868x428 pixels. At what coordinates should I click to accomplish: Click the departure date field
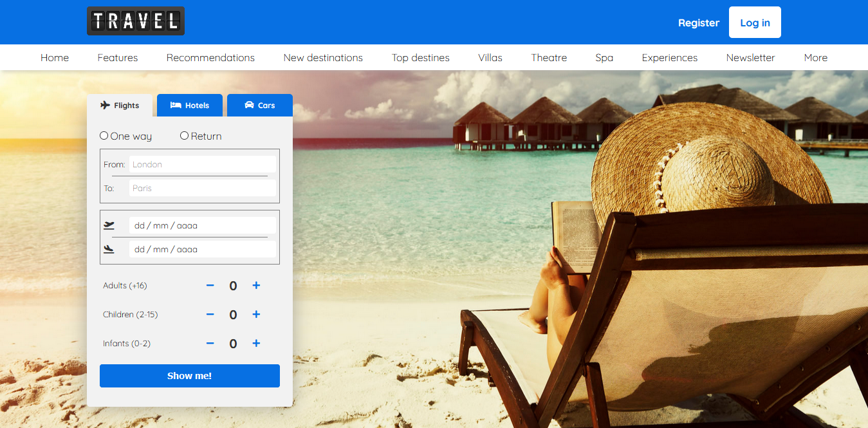pos(203,225)
